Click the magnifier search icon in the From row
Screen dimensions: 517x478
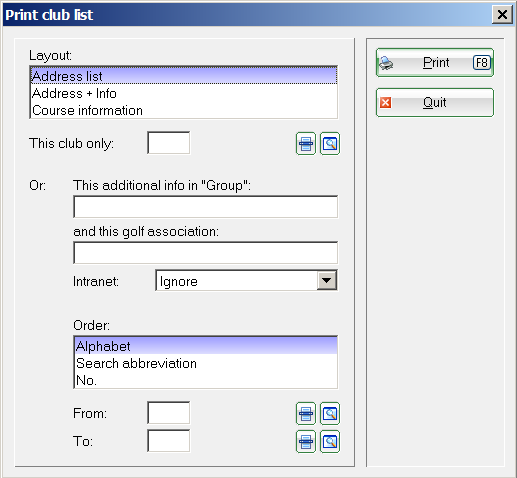click(x=330, y=413)
